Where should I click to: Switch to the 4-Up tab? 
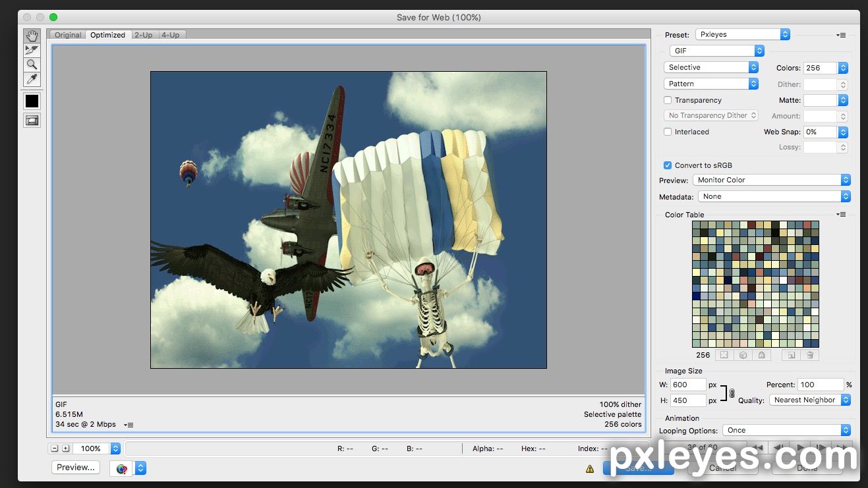coord(170,35)
